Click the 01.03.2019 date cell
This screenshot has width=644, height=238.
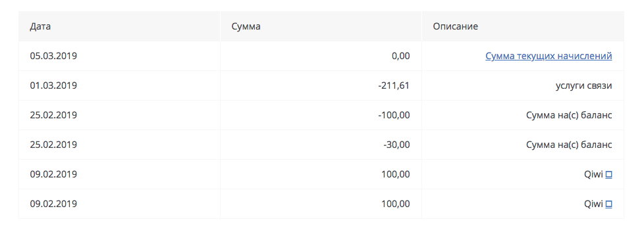pos(53,85)
